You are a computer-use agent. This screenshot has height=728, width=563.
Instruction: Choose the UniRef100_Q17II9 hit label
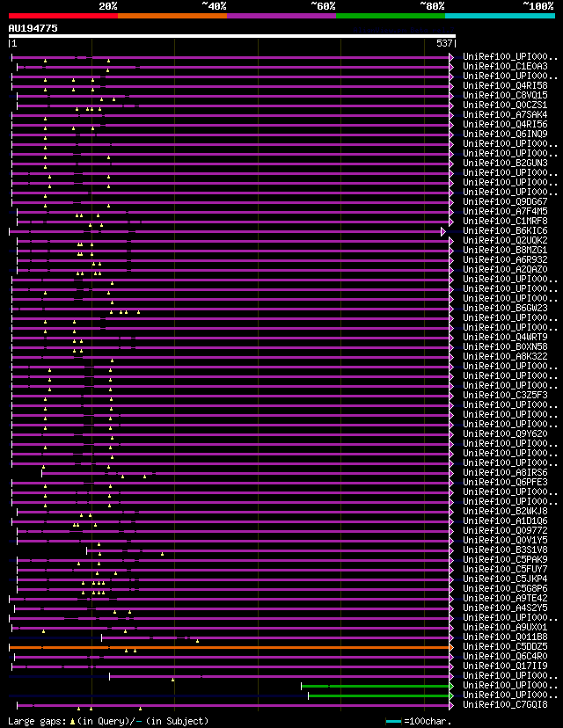[x=506, y=666]
